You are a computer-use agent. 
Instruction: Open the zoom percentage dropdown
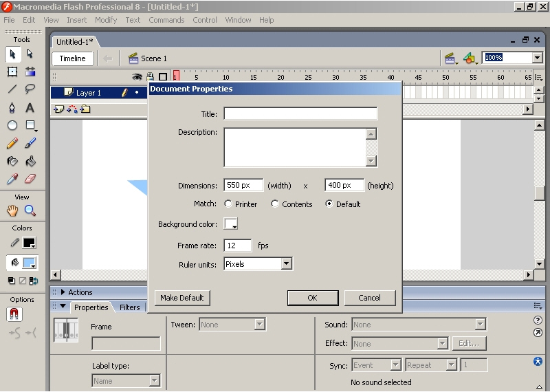(x=537, y=58)
